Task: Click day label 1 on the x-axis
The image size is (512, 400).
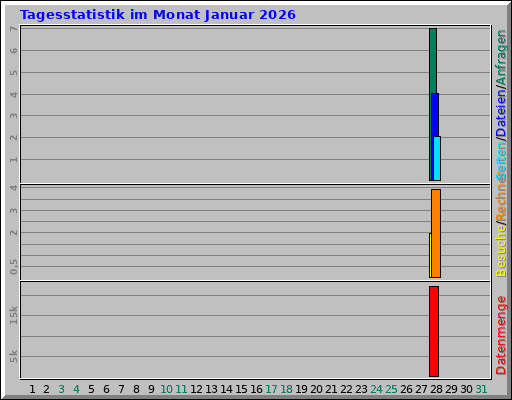Action: (x=32, y=389)
